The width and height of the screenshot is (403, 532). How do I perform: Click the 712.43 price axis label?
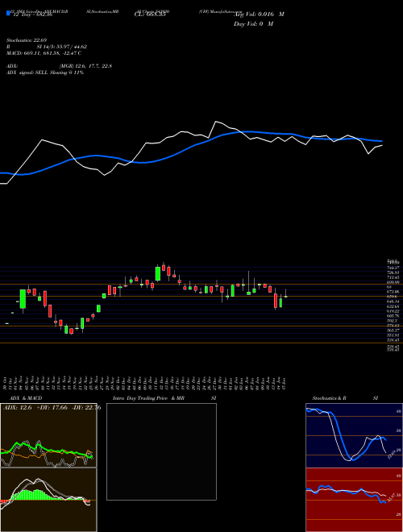[393, 277]
